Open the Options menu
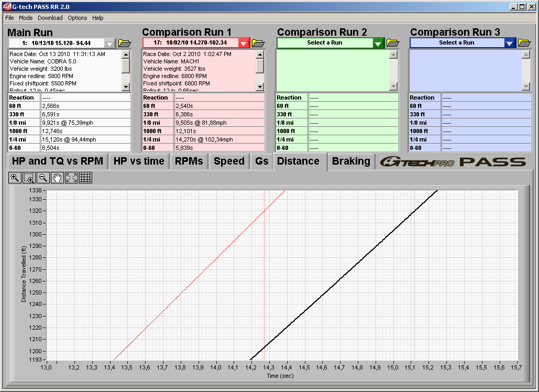Viewport: 539px width, 392px height. 78,18
